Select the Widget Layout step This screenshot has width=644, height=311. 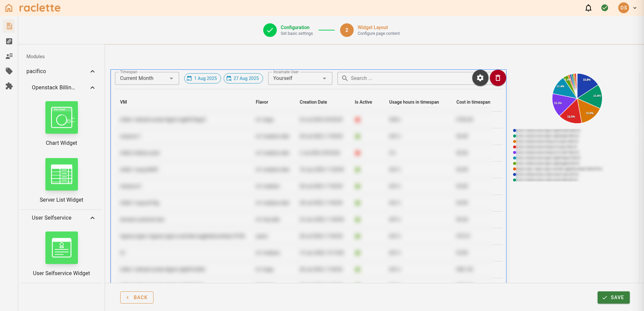(x=347, y=30)
